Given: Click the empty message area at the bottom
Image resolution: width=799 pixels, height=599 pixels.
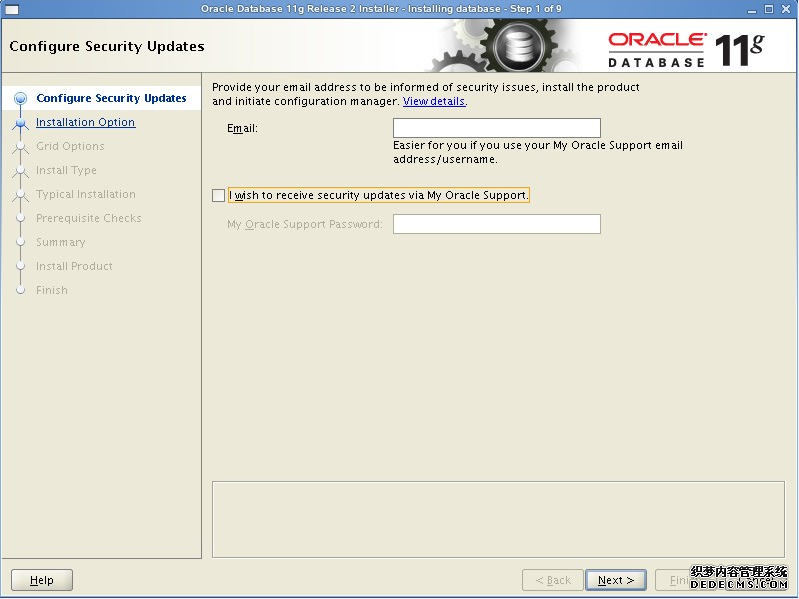Looking at the screenshot, I should pyautogui.click(x=499, y=518).
